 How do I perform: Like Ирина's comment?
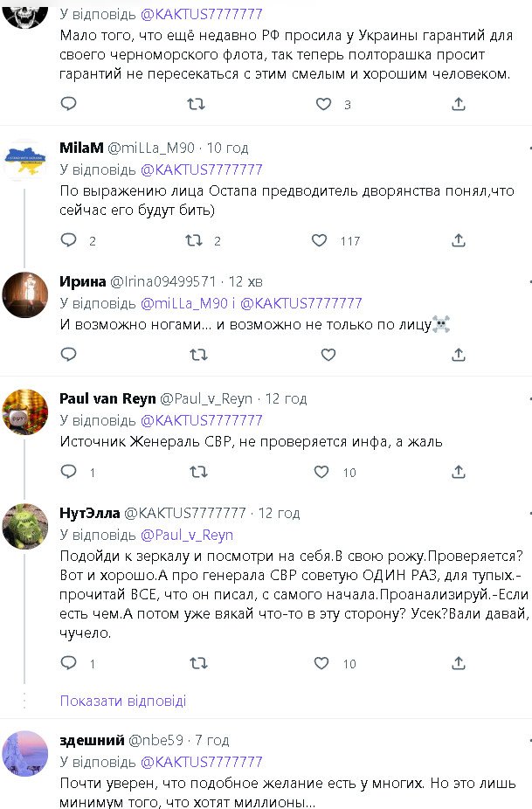[328, 355]
